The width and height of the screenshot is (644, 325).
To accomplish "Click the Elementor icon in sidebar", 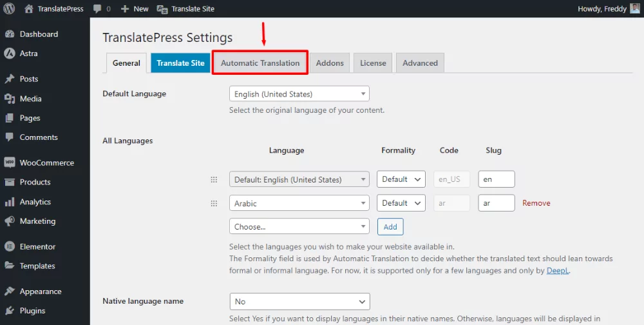I will point(10,246).
